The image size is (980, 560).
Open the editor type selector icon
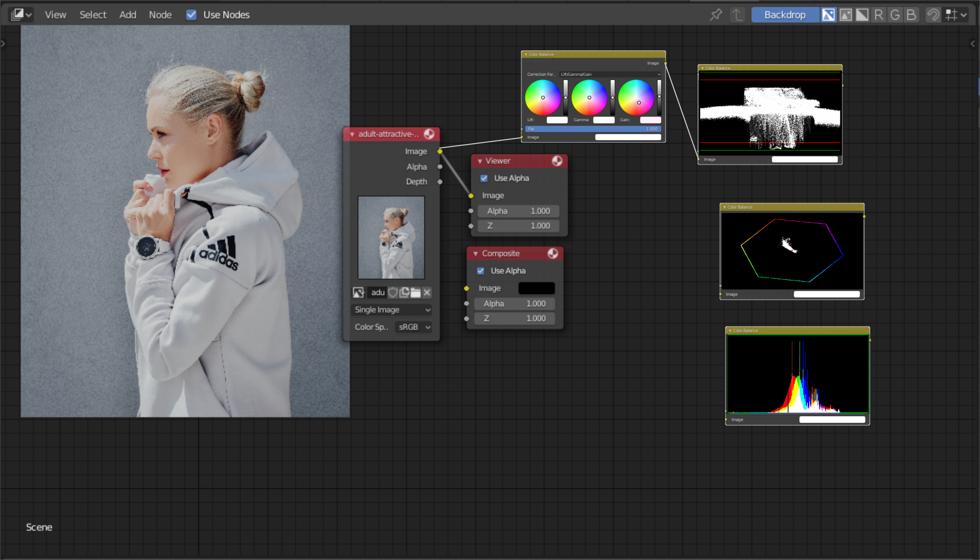pos(21,15)
